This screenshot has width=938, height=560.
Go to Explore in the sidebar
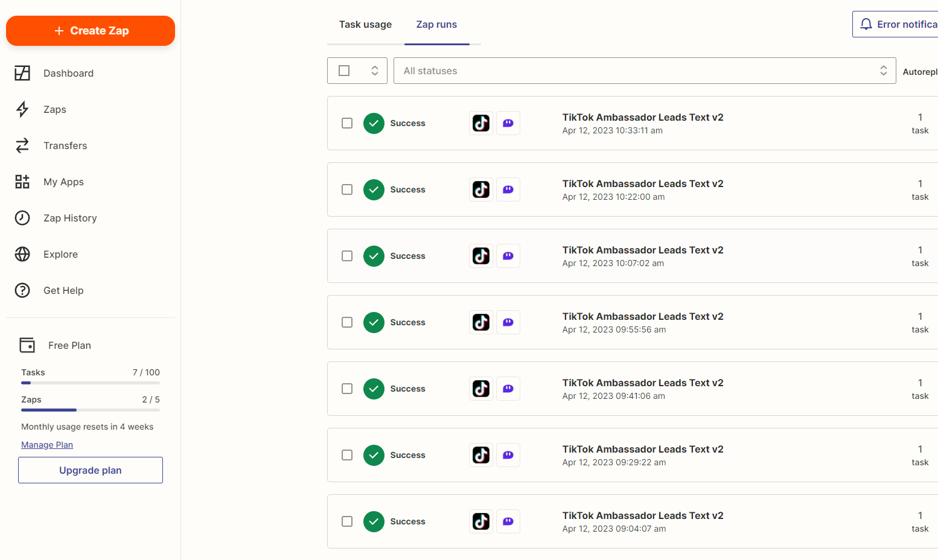click(60, 254)
